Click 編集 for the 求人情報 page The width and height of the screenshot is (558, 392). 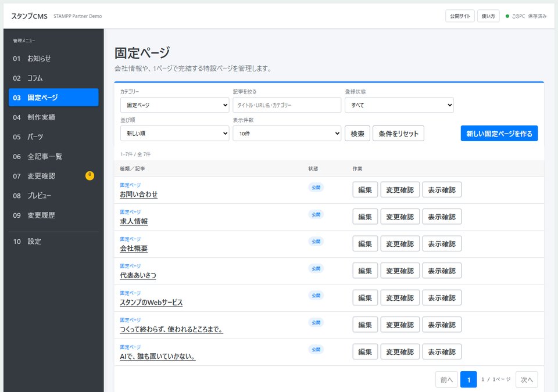pyautogui.click(x=365, y=217)
